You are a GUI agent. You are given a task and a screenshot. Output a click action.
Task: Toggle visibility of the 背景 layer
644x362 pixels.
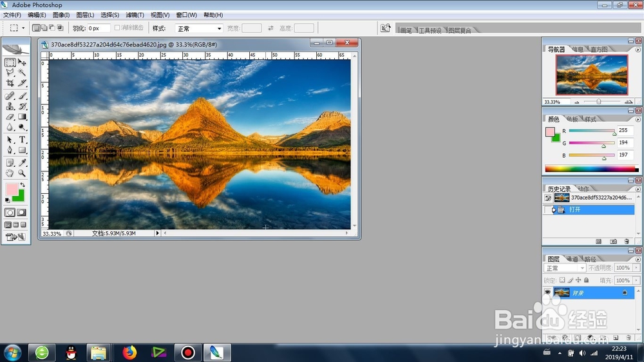point(547,292)
